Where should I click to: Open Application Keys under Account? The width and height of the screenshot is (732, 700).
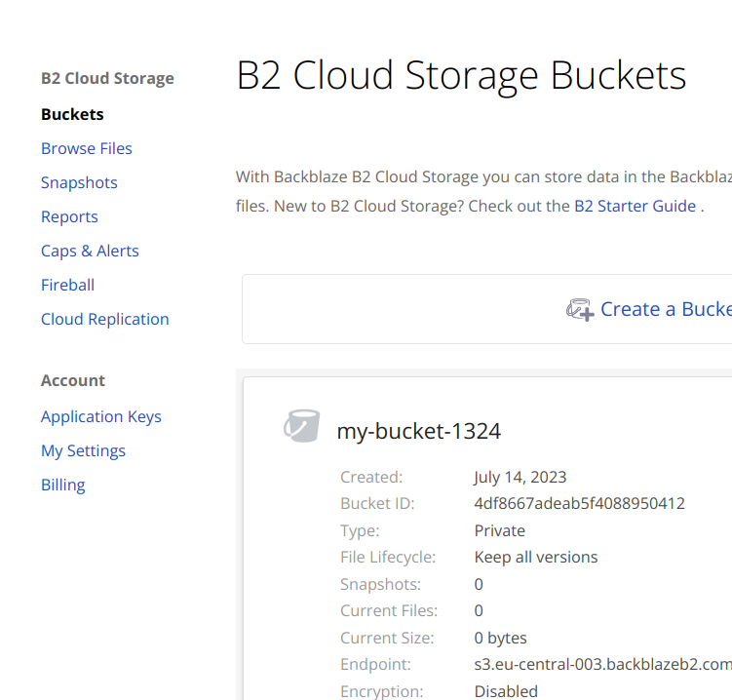pyautogui.click(x=100, y=416)
